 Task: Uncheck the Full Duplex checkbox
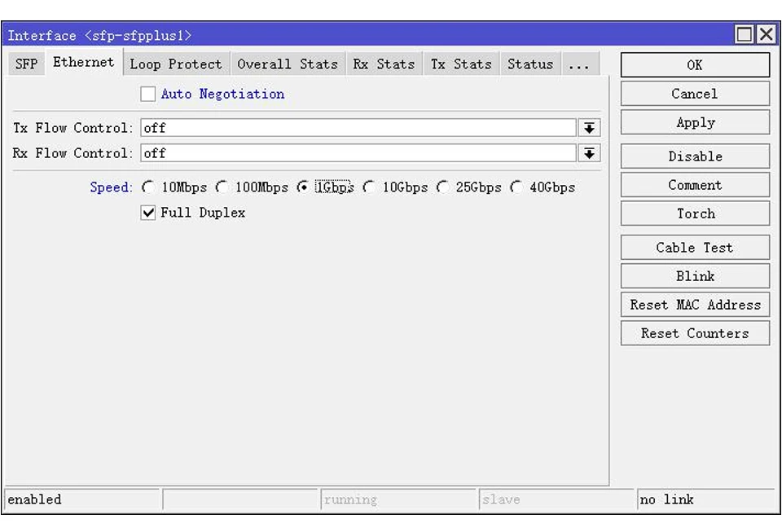[147, 213]
